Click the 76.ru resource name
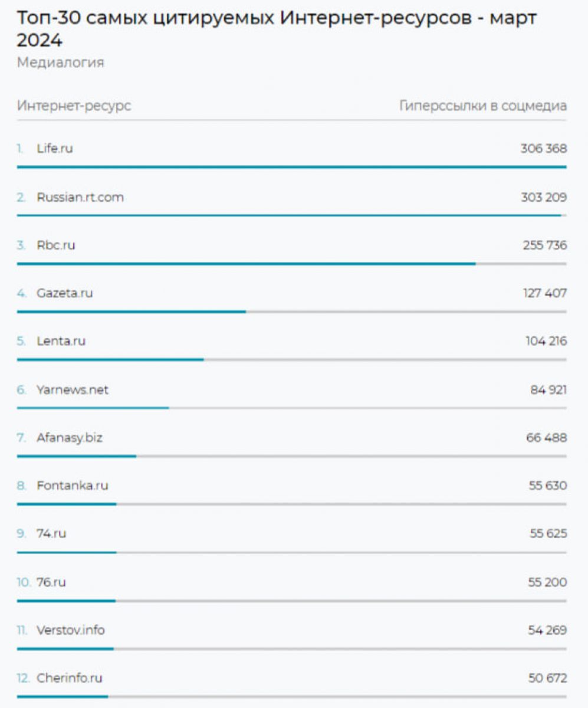 tap(51, 582)
